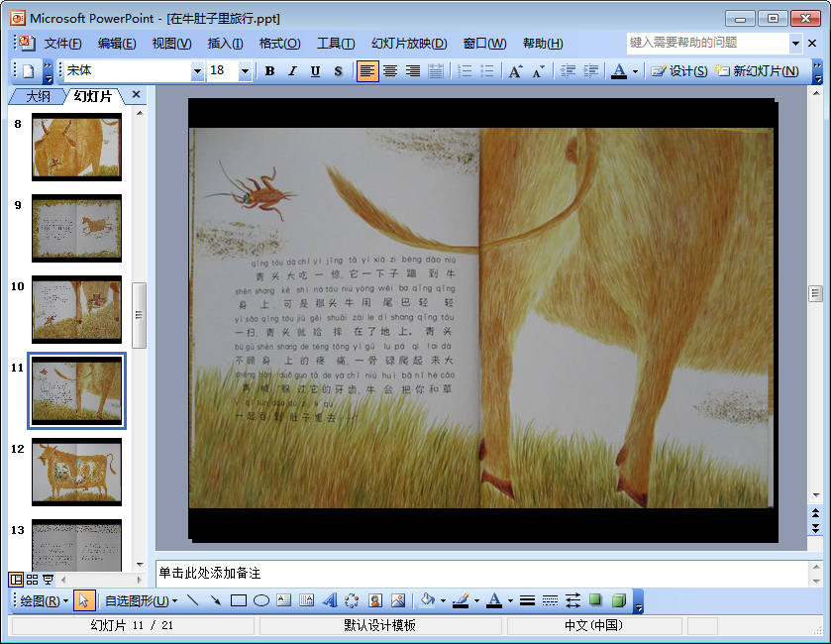Toggle Italic formatting
831x644 pixels.
point(292,71)
